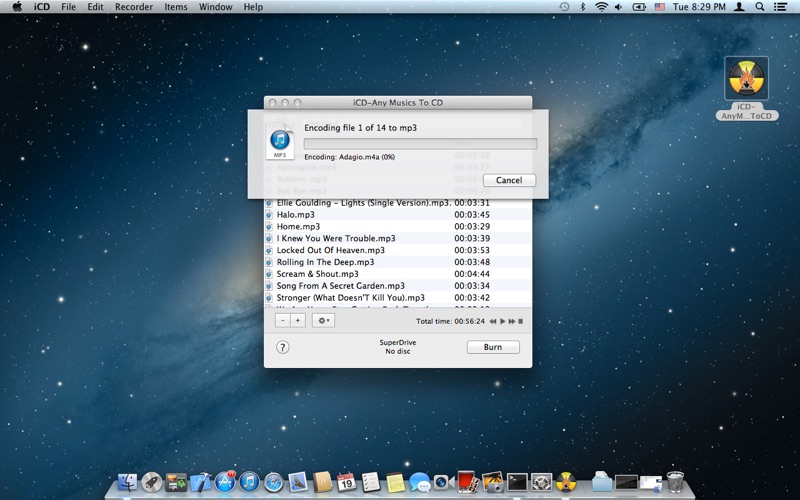Select the Ellie Goulding Lights track
Viewport: 800px width, 500px height.
[398, 203]
